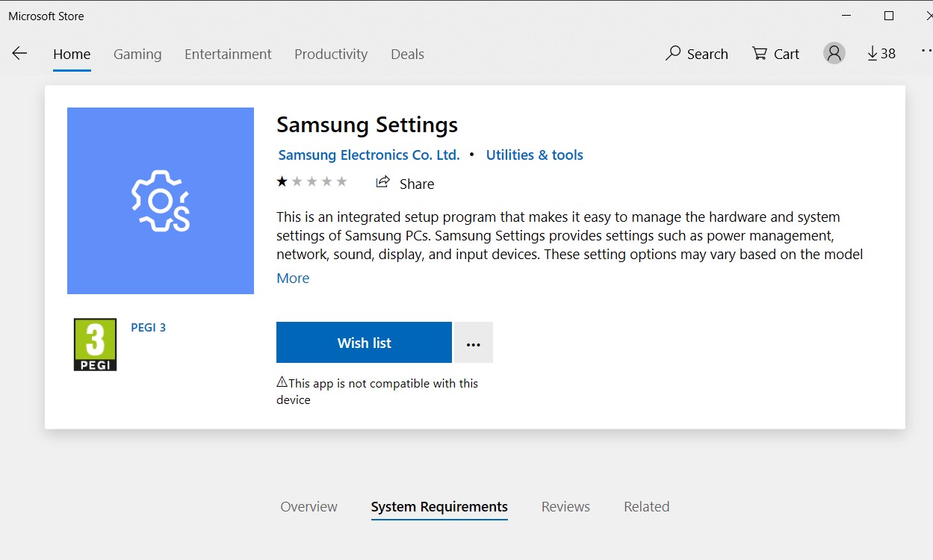Open the Utilities & tools category
This screenshot has width=933, height=560.
click(535, 155)
